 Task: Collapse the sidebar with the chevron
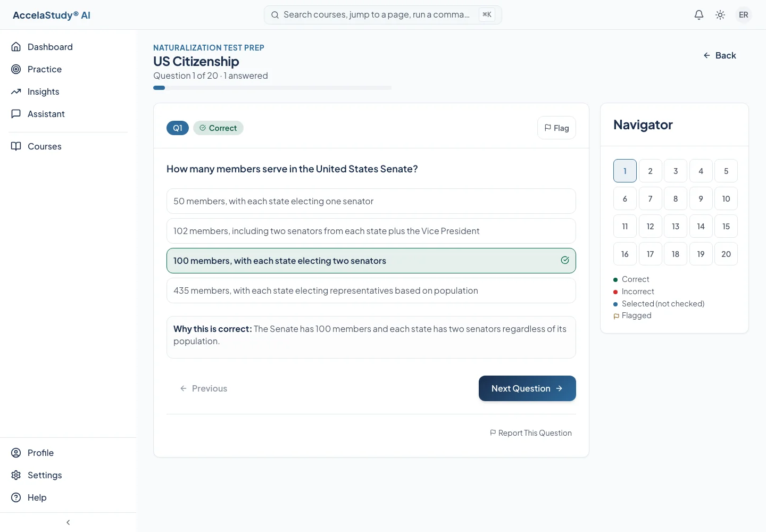(x=68, y=522)
